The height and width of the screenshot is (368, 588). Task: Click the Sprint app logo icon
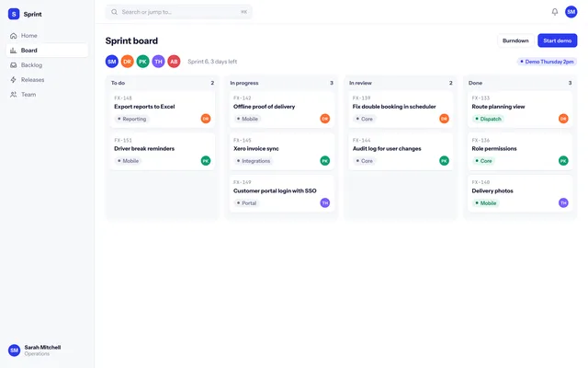[x=14, y=14]
